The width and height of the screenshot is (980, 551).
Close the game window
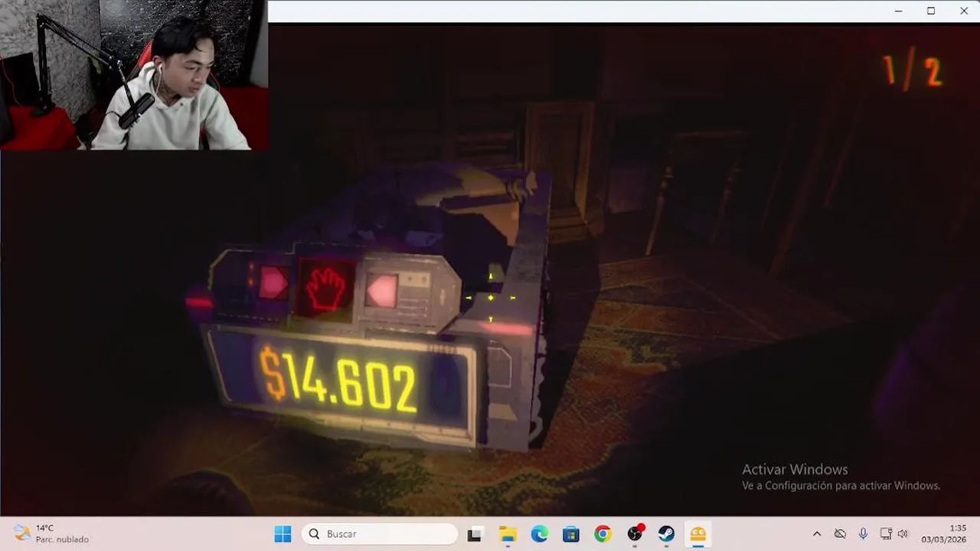click(x=964, y=11)
